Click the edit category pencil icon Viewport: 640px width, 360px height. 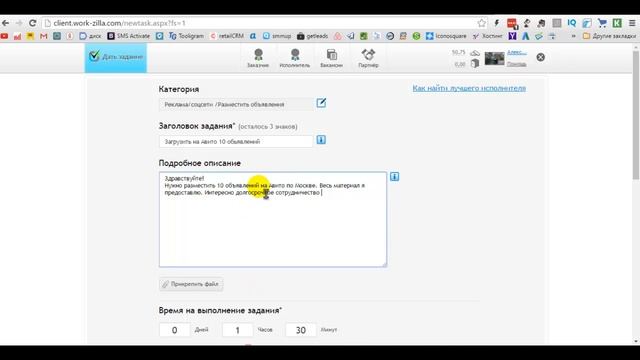[x=321, y=103]
